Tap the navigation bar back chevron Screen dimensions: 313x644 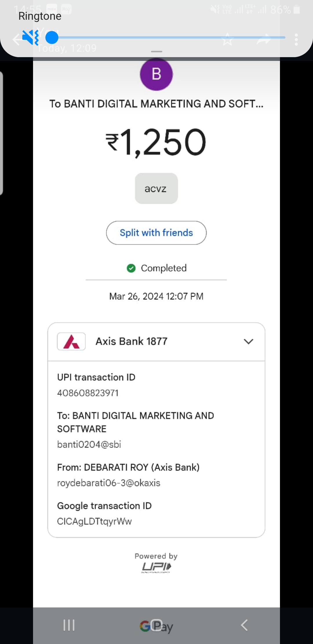tap(244, 625)
